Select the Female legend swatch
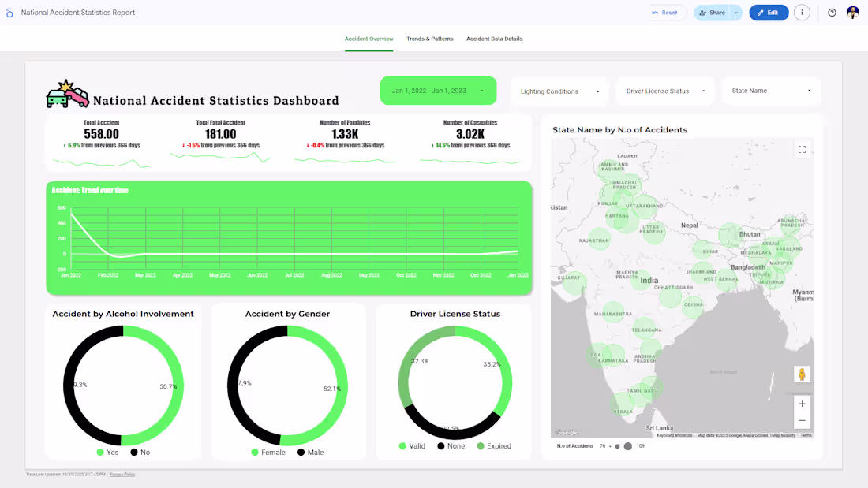This screenshot has height=488, width=868. click(x=255, y=452)
